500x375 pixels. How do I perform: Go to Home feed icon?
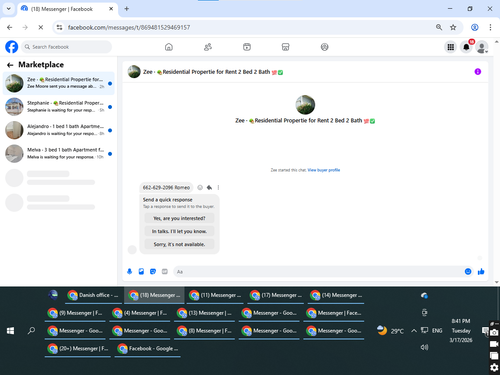pos(169,47)
